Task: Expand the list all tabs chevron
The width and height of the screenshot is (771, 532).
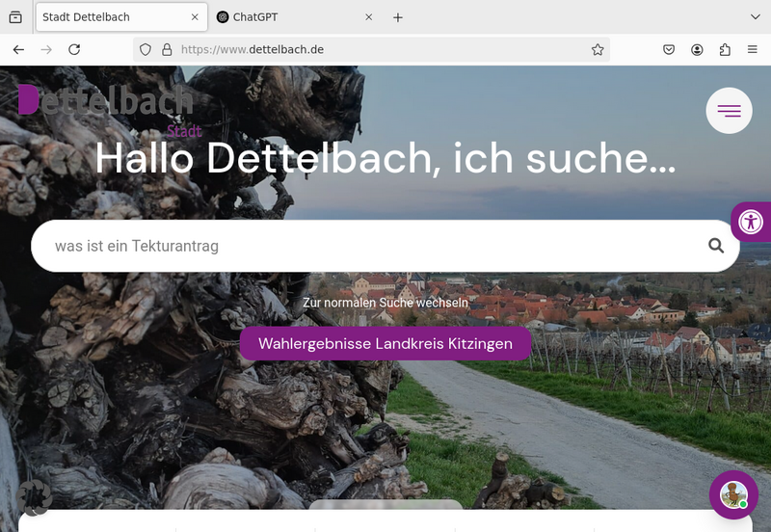Action: coord(756,17)
